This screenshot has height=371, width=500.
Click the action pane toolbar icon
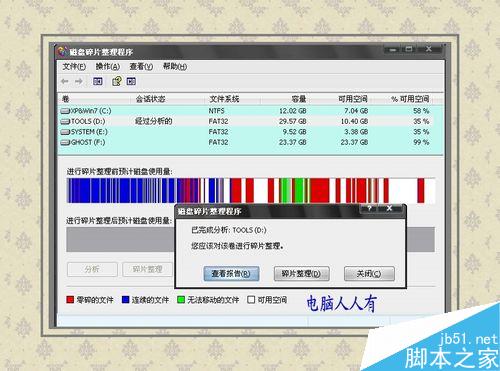(x=131, y=81)
